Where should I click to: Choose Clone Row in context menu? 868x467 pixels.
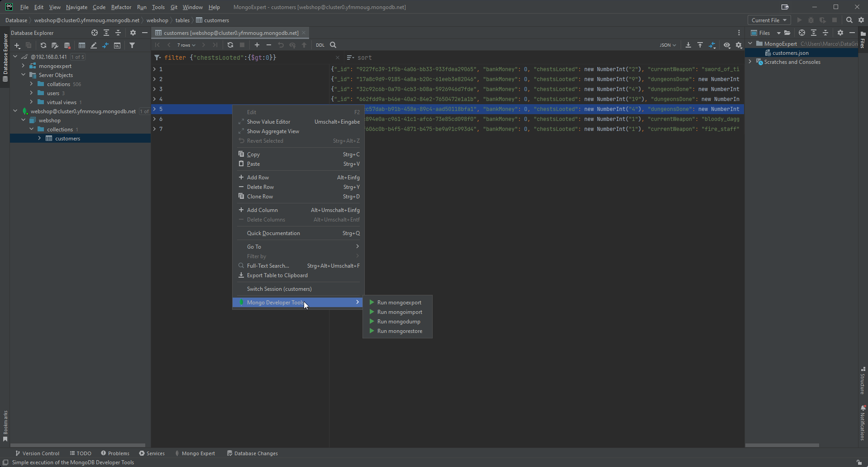[299, 196]
